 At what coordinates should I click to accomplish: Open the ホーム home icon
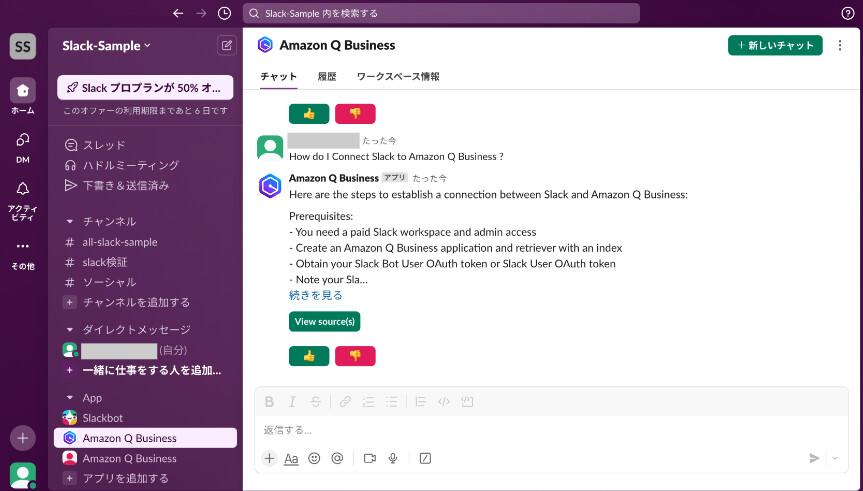23,90
